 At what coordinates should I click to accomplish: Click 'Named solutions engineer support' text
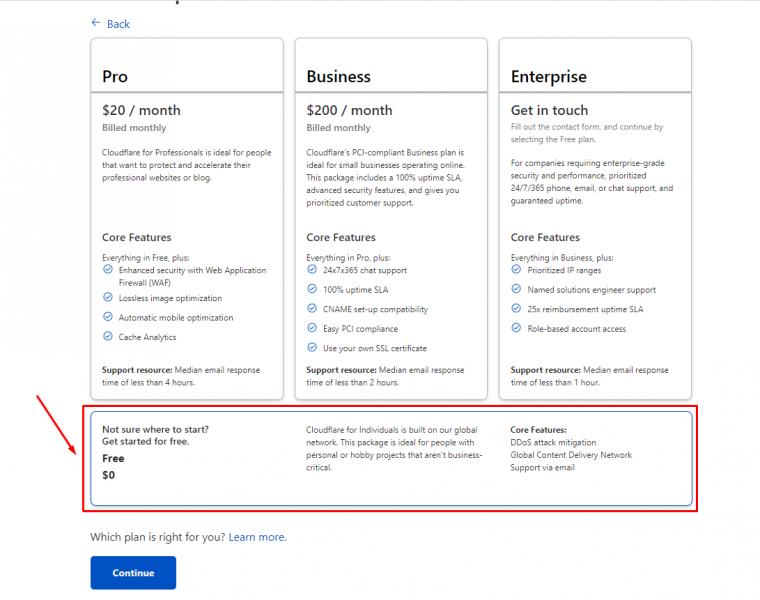coord(591,290)
